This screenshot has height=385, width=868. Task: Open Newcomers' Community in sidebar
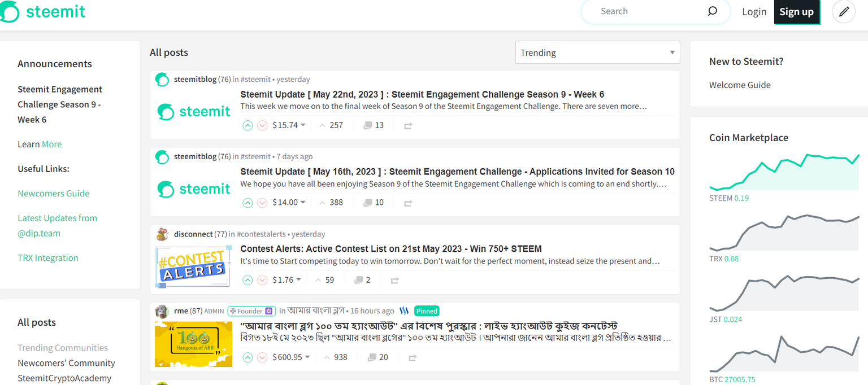[x=66, y=363]
